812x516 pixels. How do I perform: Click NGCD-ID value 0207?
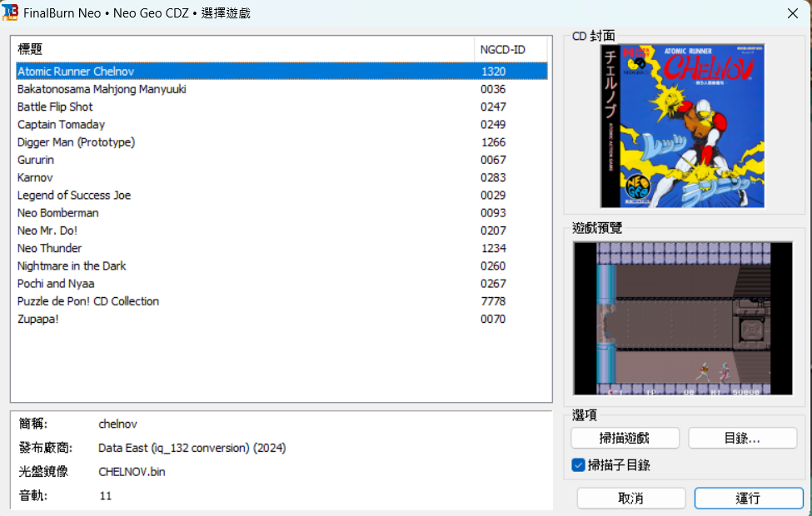(x=493, y=231)
